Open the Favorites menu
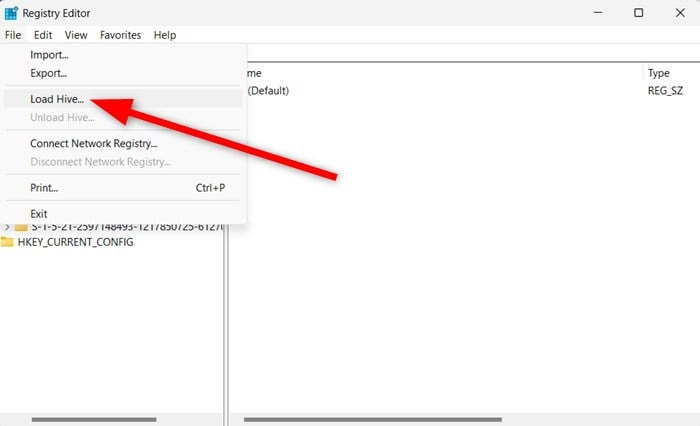Screen dimensions: 700x426 121,35
